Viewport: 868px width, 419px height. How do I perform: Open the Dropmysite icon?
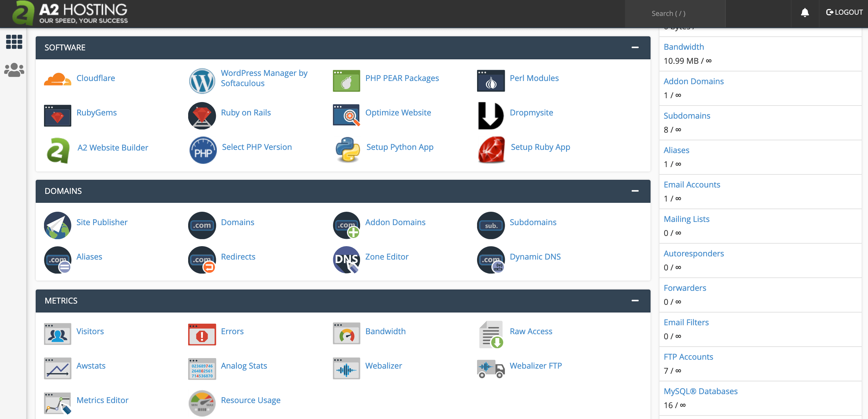[x=491, y=115]
